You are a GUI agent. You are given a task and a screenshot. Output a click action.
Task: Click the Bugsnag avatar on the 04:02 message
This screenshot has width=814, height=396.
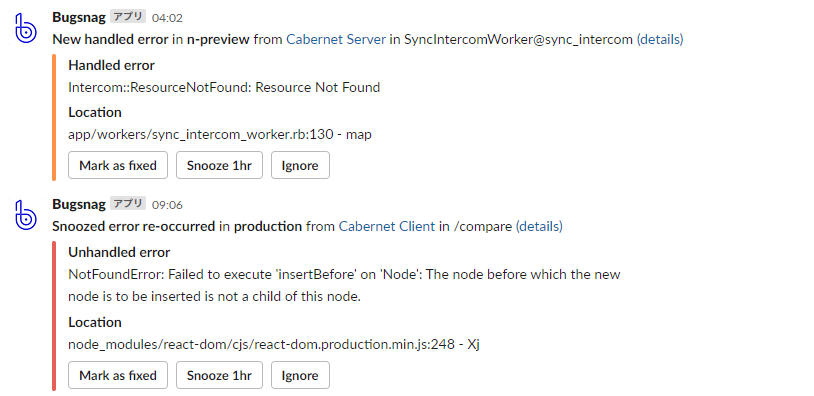pyautogui.click(x=25, y=28)
